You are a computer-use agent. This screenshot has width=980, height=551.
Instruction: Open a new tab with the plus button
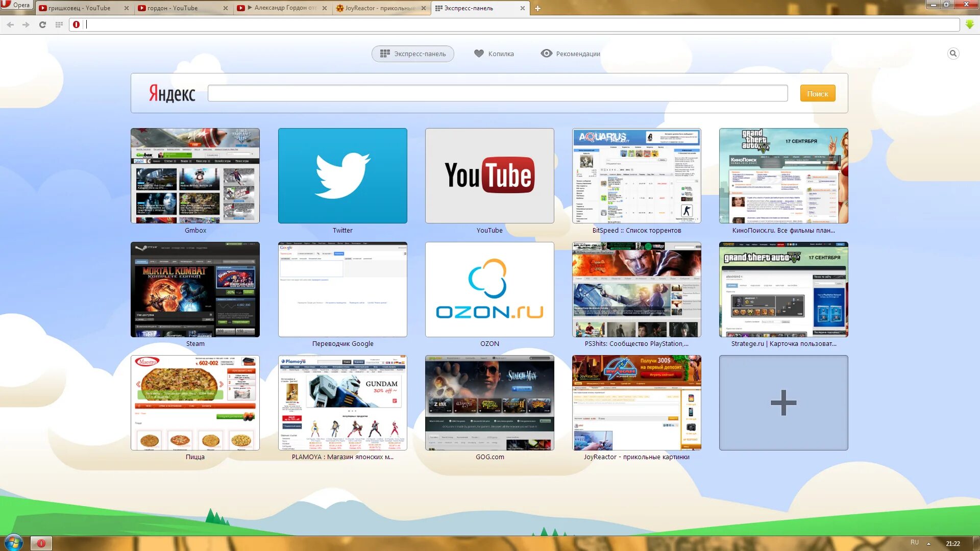coord(537,8)
